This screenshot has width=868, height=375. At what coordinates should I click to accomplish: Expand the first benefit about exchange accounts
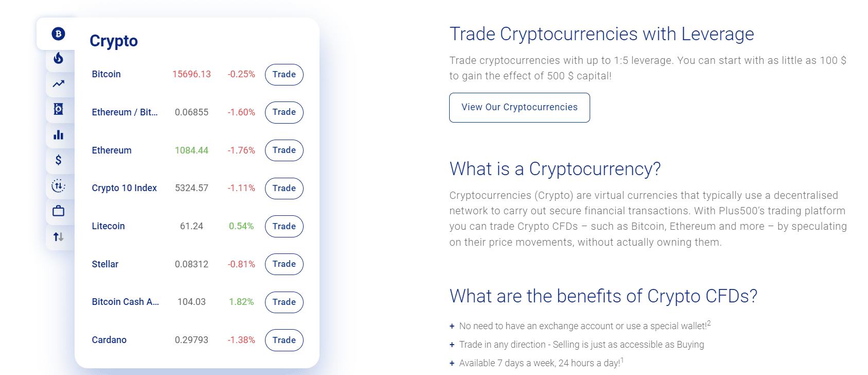click(451, 326)
